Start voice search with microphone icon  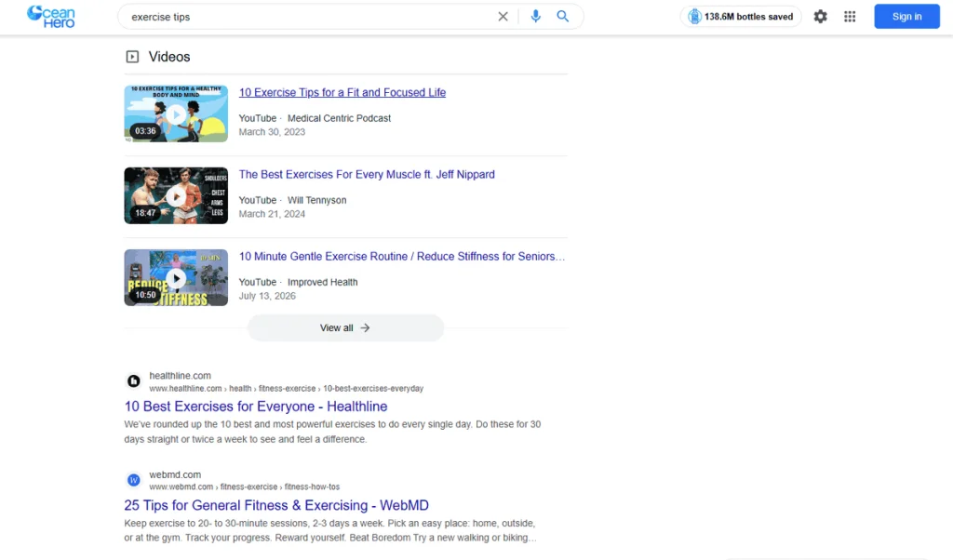coord(535,17)
